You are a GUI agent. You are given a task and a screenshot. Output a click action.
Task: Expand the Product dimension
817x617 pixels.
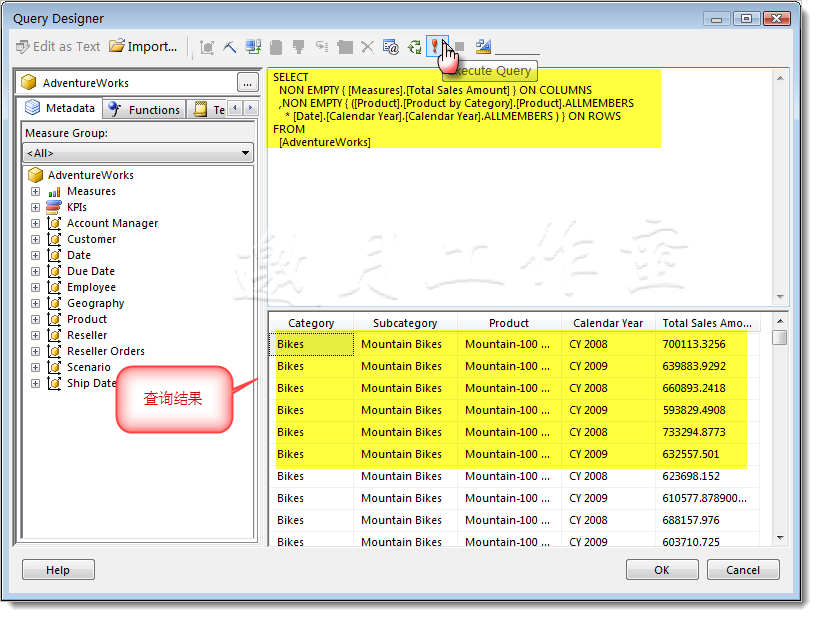(35, 319)
